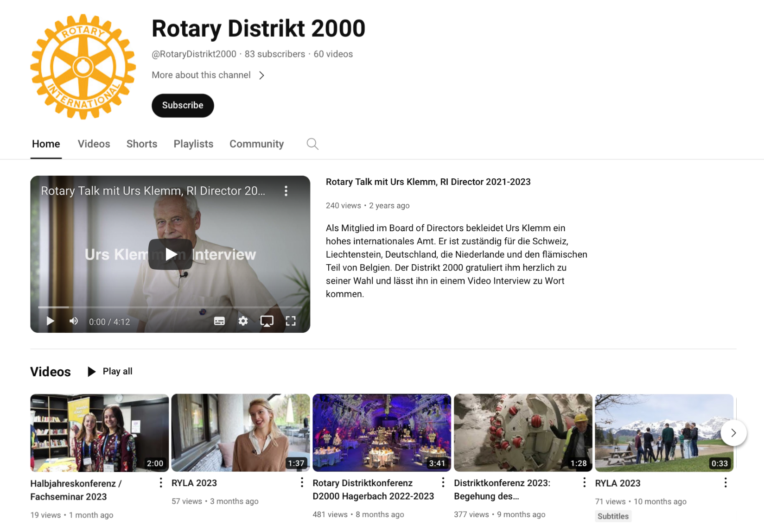Image resolution: width=764 pixels, height=532 pixels.
Task: Click the 240 views, 2 years ago text
Action: (368, 206)
